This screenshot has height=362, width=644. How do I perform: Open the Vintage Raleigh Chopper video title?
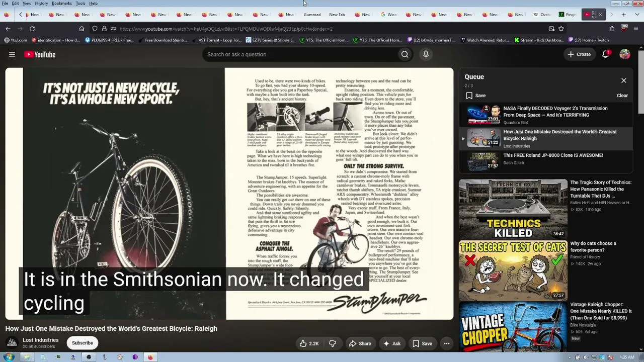click(x=601, y=311)
